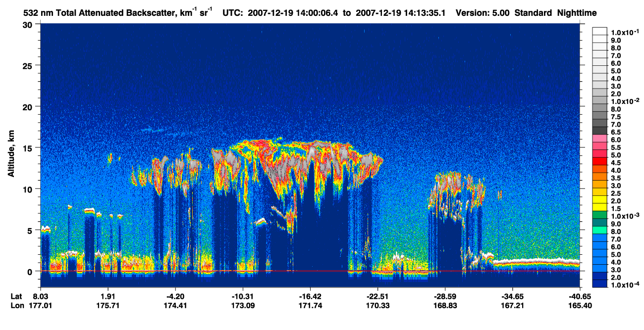
Task: Click the colorbar label '6.5'
Action: pyautogui.click(x=616, y=132)
